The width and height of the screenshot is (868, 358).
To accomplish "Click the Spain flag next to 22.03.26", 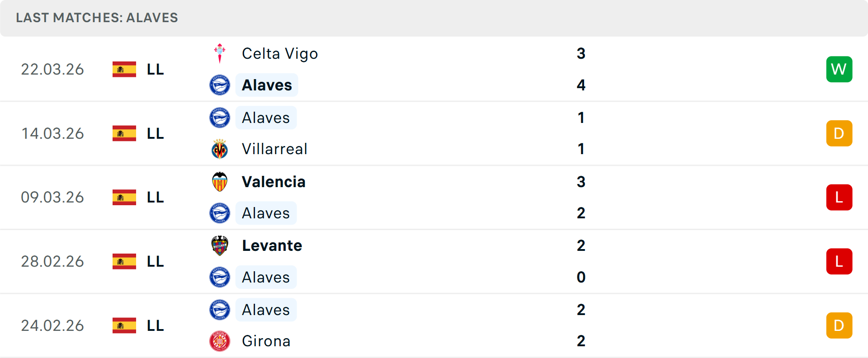I will tap(124, 69).
